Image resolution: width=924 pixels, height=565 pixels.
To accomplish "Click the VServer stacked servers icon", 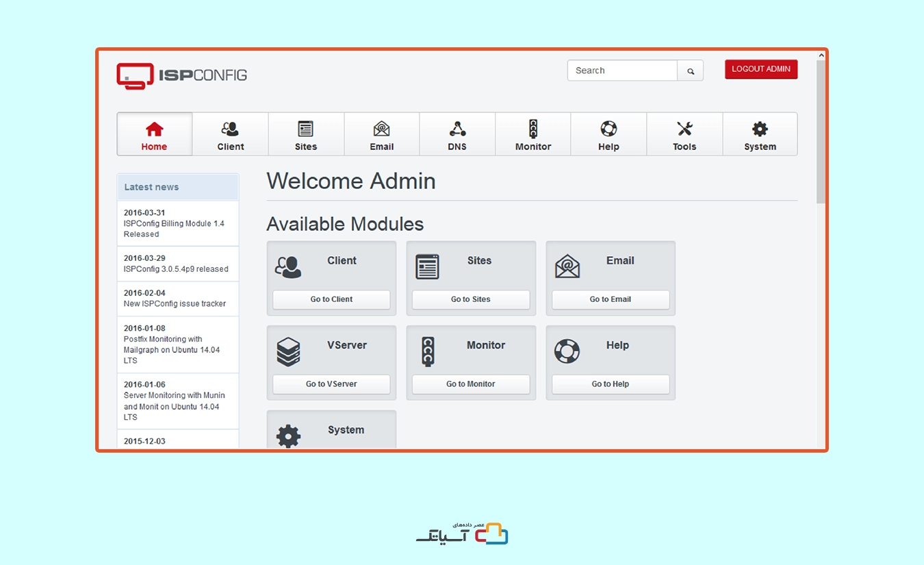I will (288, 352).
